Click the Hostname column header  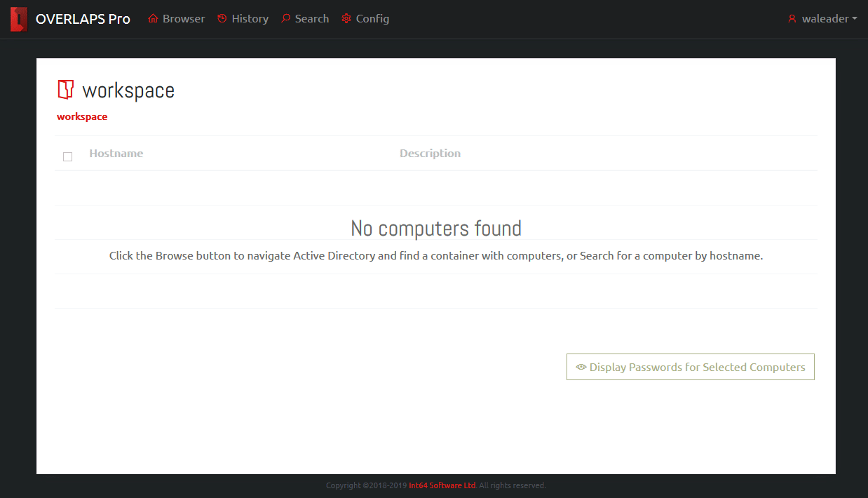pyautogui.click(x=116, y=153)
